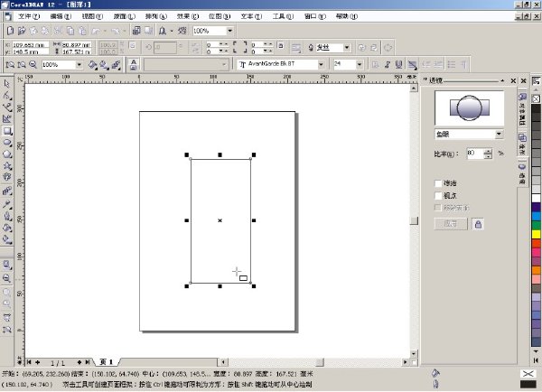Open the 视图 (View) menu
Screen dimensions: 542x392
coord(92,16)
